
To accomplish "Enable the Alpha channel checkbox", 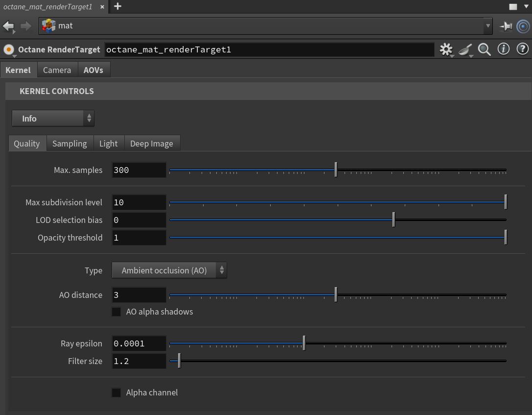I will coord(116,392).
